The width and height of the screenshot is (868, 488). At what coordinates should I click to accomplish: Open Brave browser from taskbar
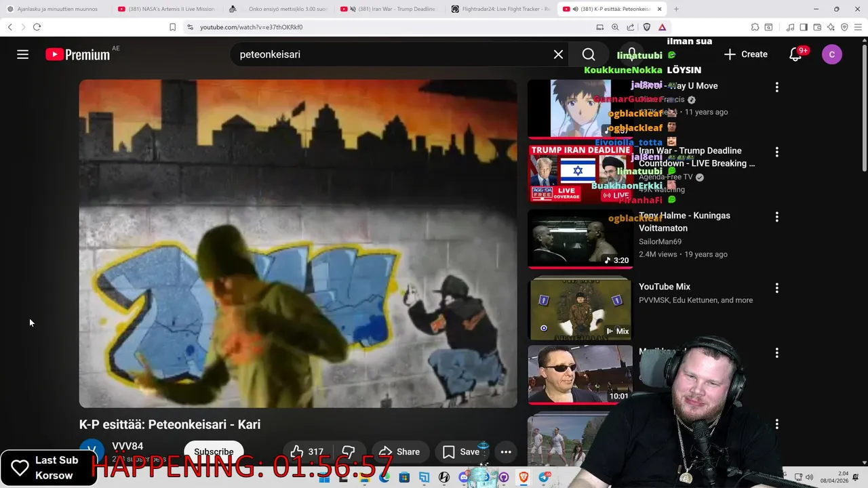click(524, 478)
